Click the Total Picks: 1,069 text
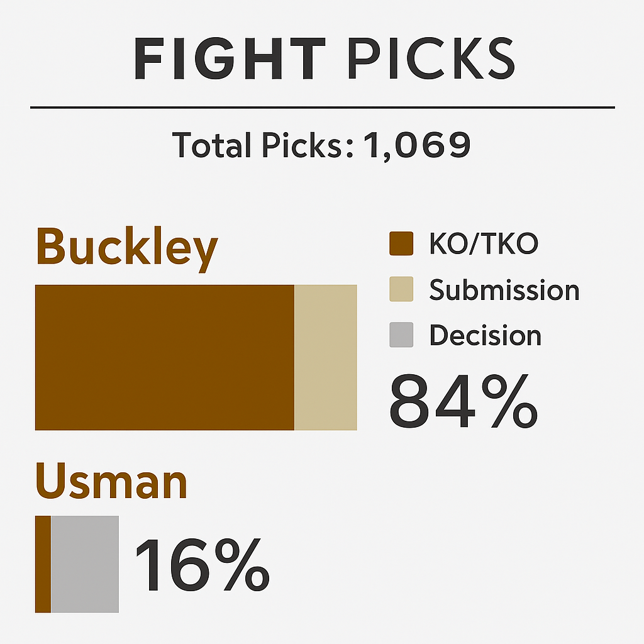644x644 pixels. coord(321,145)
